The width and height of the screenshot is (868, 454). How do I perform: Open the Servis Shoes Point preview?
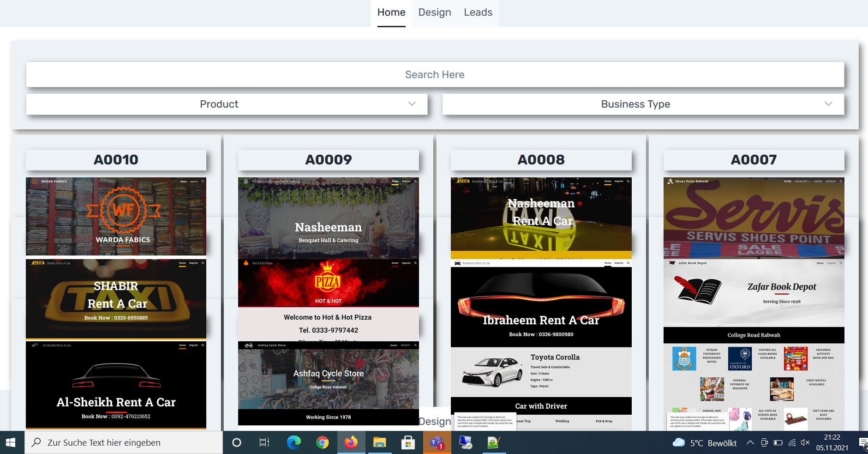pyautogui.click(x=754, y=218)
